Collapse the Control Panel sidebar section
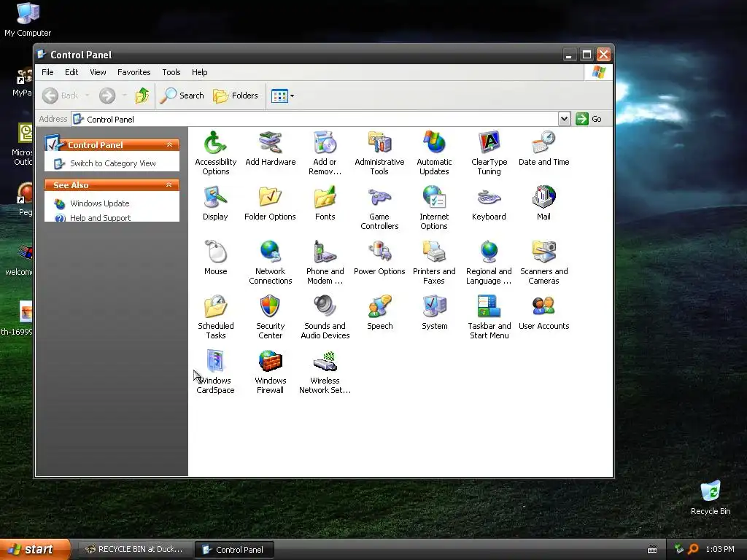The height and width of the screenshot is (560, 747). (169, 145)
